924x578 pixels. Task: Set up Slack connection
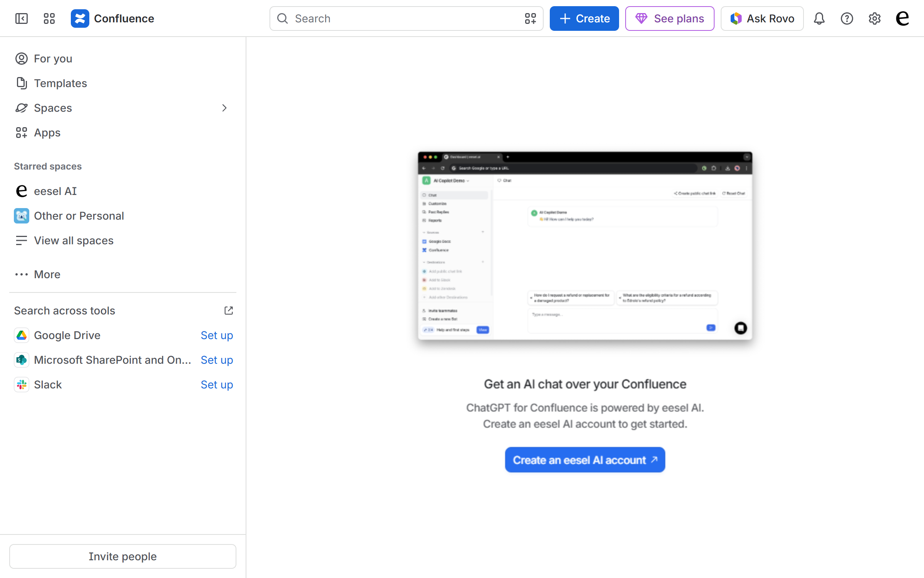click(217, 385)
